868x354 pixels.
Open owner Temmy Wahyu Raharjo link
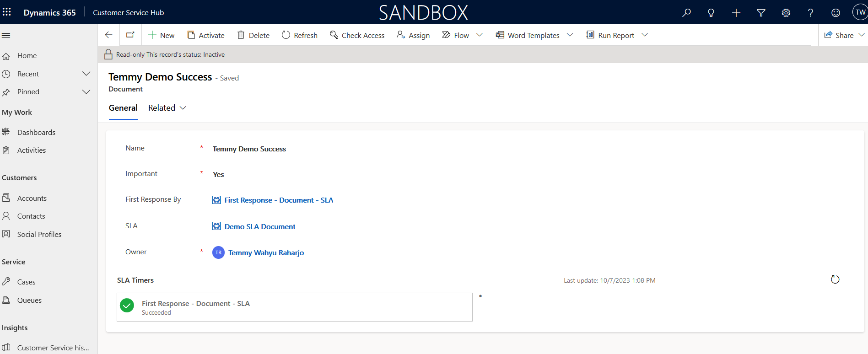click(x=266, y=253)
